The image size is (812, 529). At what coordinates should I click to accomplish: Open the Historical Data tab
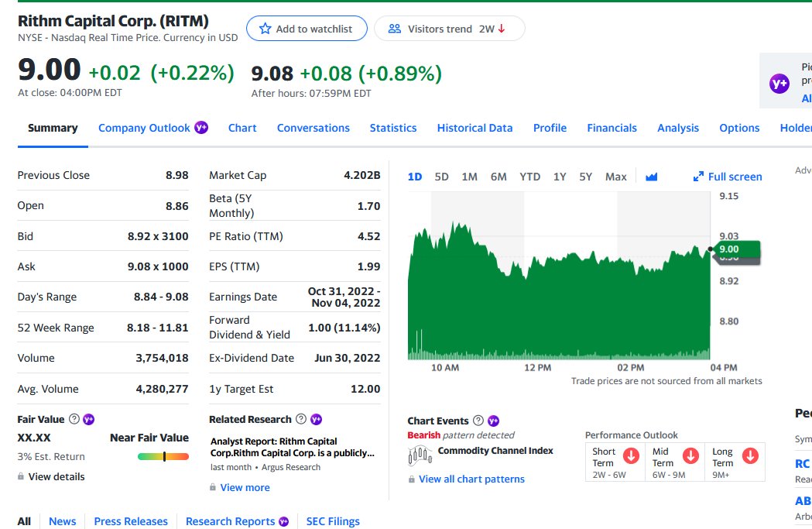coord(475,128)
